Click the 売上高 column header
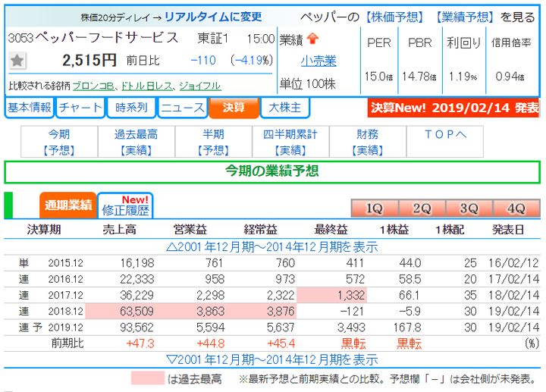Image resolution: width=546 pixels, height=392 pixels. (x=120, y=230)
